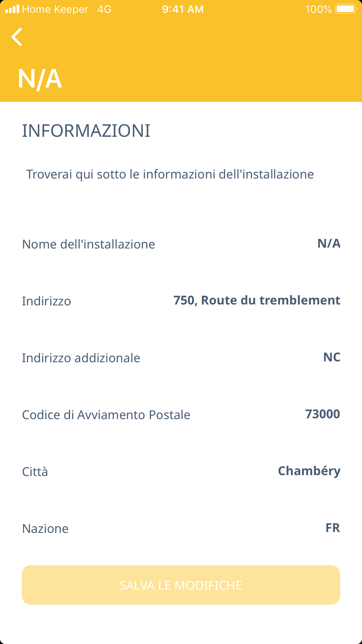Edit the N/A installation name value

(328, 244)
